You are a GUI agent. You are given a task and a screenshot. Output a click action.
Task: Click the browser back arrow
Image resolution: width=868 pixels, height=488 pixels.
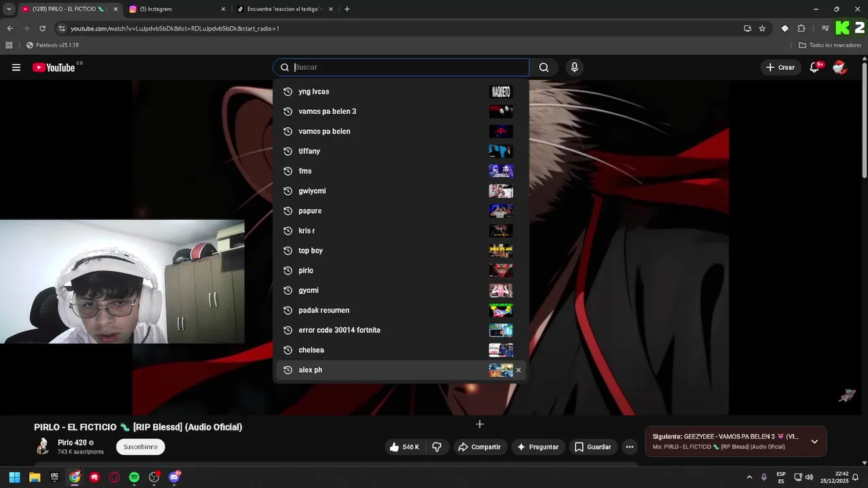point(9,28)
